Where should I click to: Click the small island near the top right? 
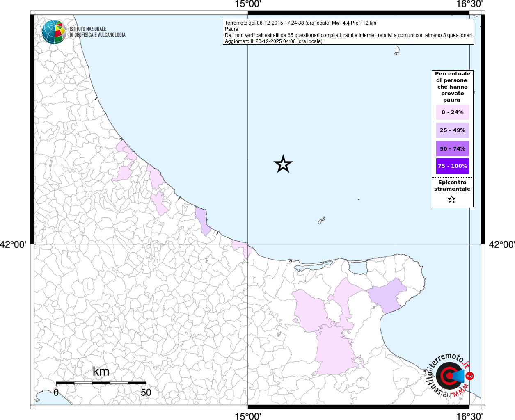397,50
